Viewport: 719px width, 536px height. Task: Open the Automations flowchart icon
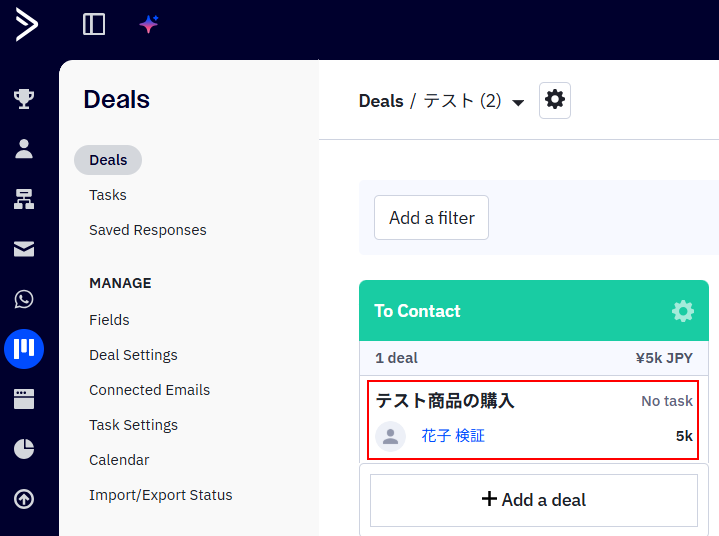[x=24, y=199]
